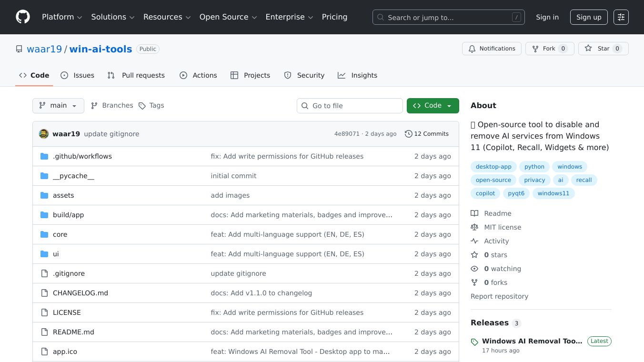
Task: Open the green Code dropdown
Action: [433, 106]
